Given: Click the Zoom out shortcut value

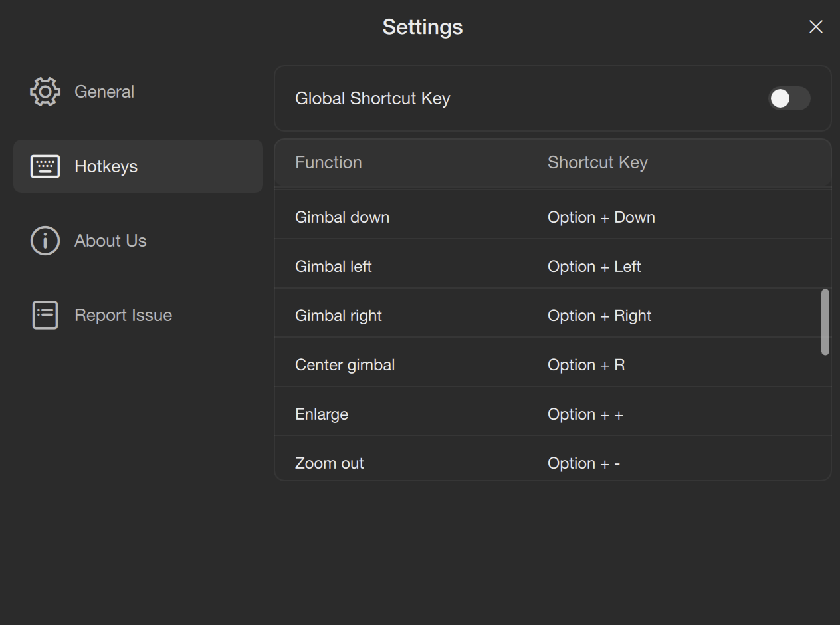Looking at the screenshot, I should pos(583,463).
